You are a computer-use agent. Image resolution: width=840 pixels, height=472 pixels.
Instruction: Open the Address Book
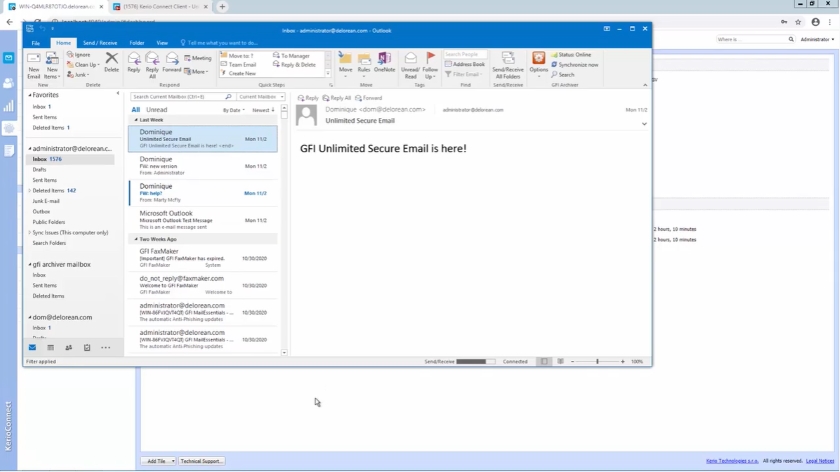click(x=464, y=64)
